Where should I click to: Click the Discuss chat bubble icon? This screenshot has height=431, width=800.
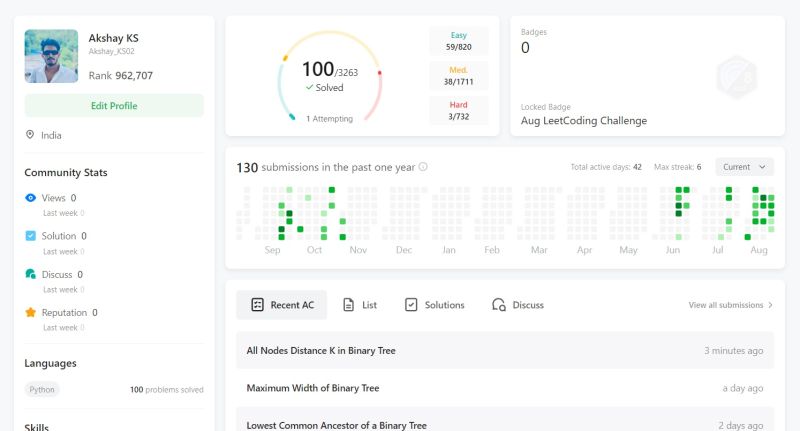click(x=30, y=274)
